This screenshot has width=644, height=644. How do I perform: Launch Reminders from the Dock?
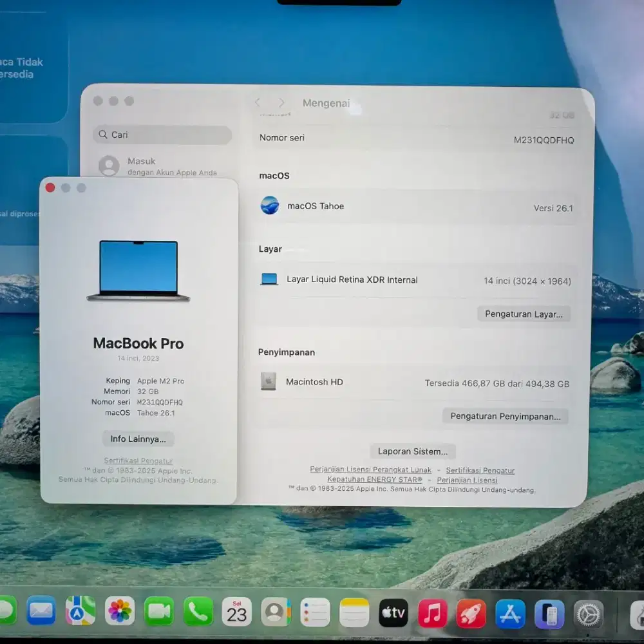(x=315, y=612)
